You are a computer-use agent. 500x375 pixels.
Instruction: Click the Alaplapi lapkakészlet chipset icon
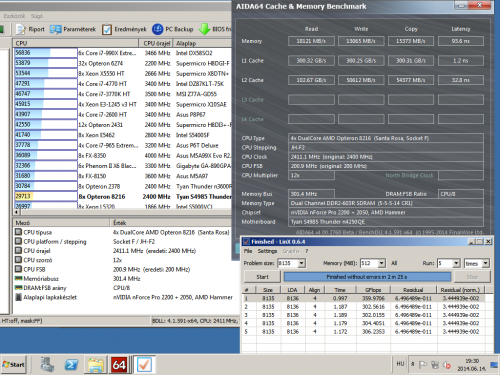(19, 297)
